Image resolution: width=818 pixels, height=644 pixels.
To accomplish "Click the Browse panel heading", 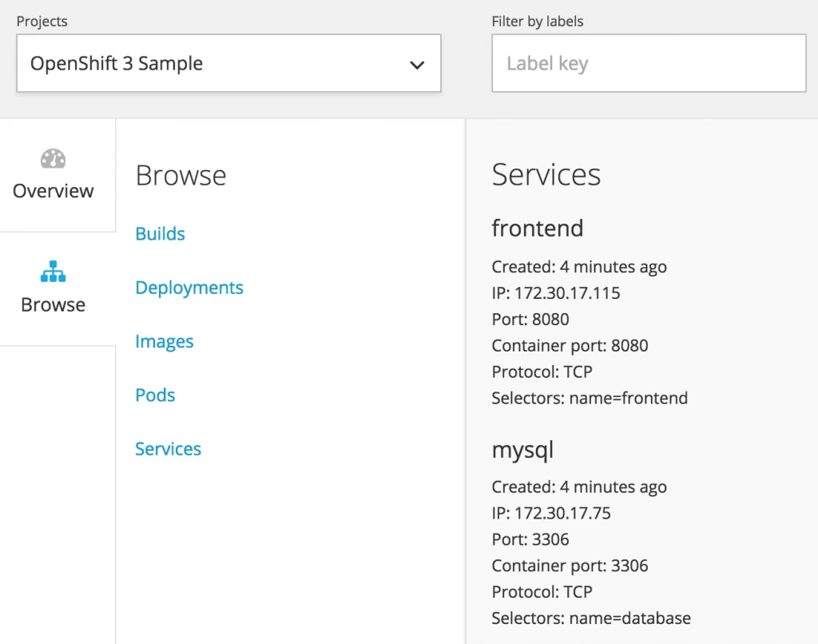I will 181,175.
